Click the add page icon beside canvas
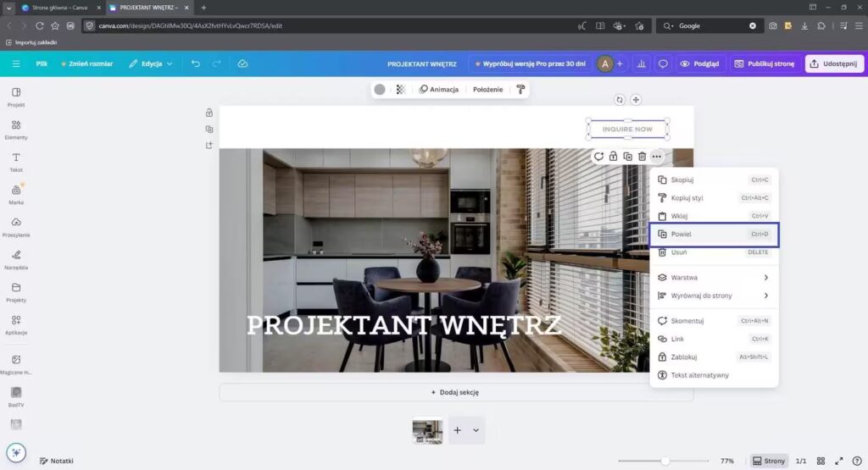Screen dimensions: 868x470 click(209, 145)
